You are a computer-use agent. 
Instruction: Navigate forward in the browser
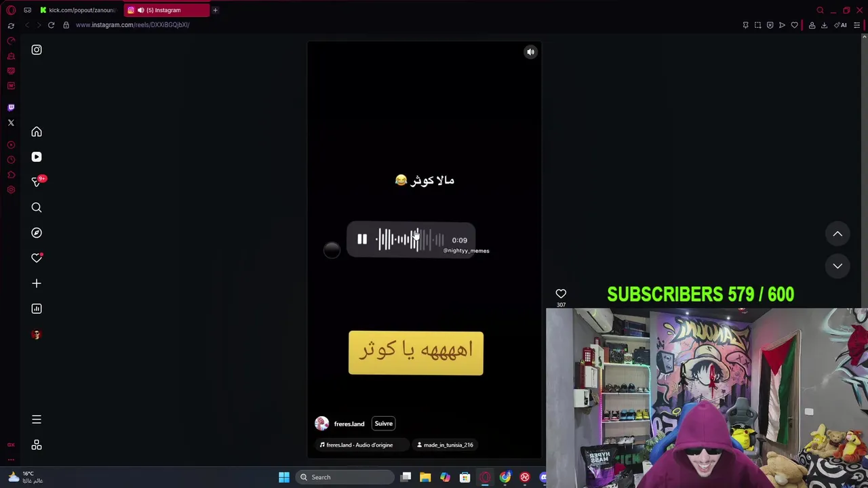(x=39, y=25)
